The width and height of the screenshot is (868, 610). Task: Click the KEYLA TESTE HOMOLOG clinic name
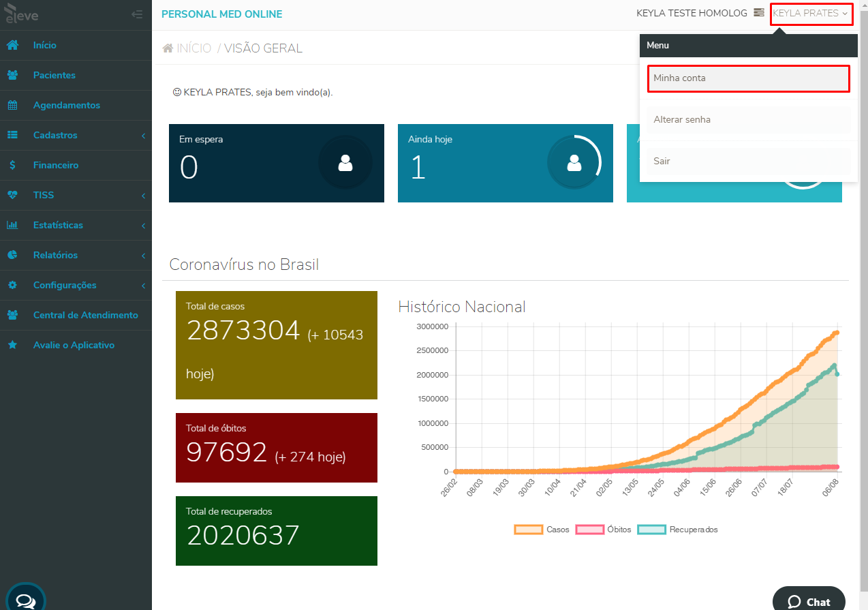tap(692, 13)
